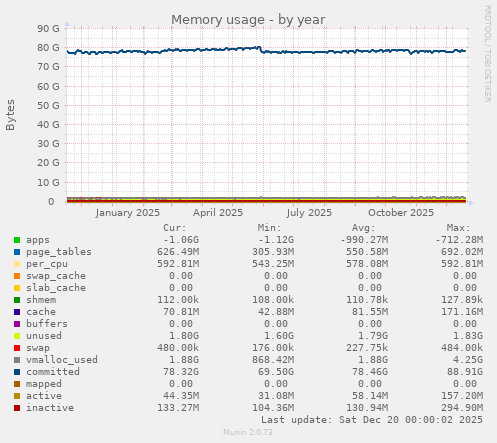Screen dimensions: 497x443
Task: Click the cache average value '81.55M'
Action: click(370, 312)
